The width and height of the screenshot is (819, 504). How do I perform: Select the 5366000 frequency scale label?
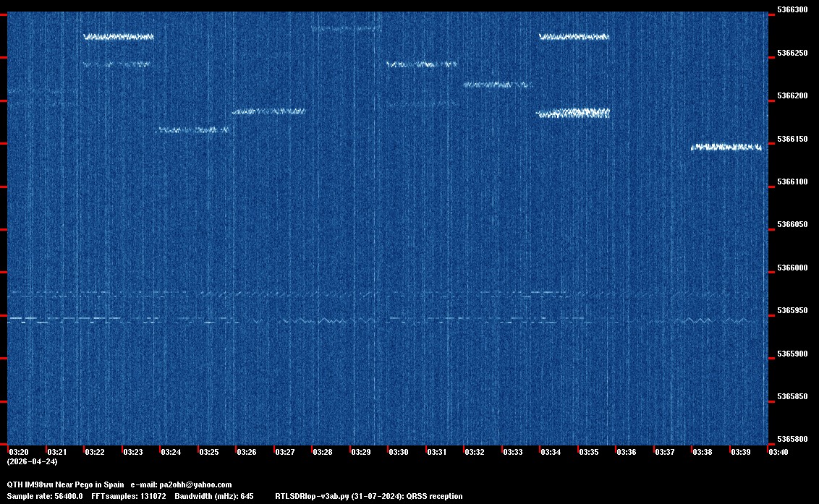792,268
